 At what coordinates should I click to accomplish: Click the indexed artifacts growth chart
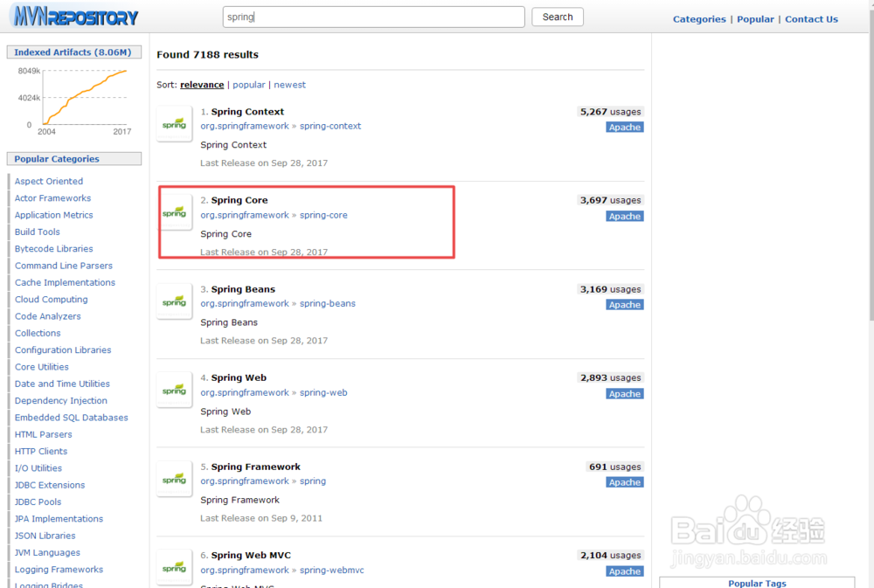[x=73, y=100]
